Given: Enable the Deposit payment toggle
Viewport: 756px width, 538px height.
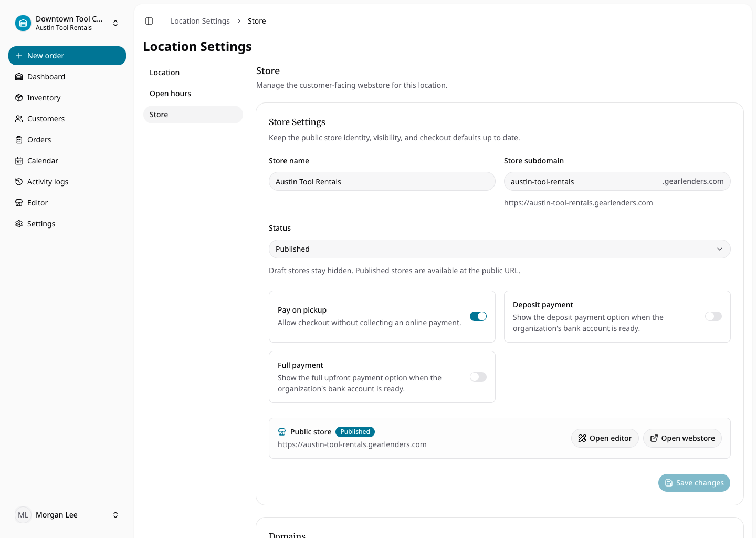Looking at the screenshot, I should [x=713, y=316].
